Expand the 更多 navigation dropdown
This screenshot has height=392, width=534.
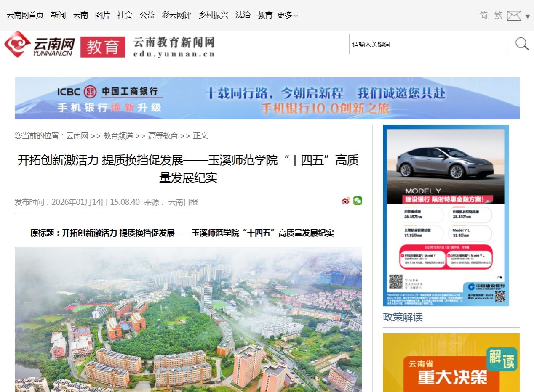[288, 15]
